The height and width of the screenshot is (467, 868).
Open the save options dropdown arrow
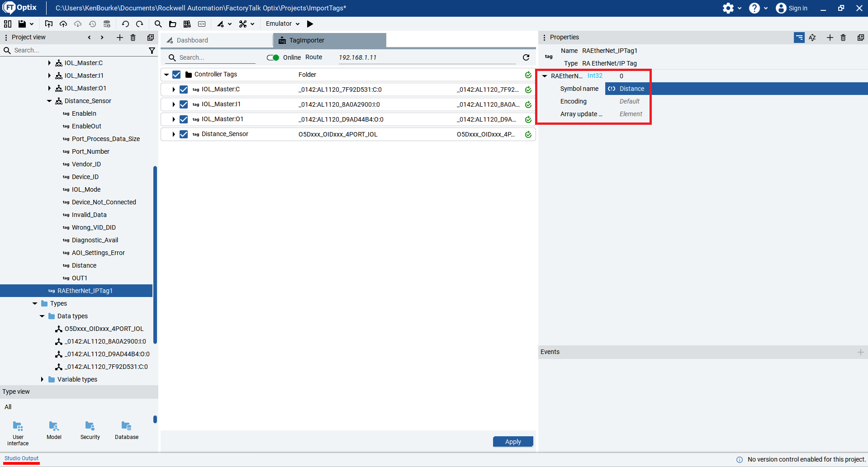pyautogui.click(x=32, y=24)
